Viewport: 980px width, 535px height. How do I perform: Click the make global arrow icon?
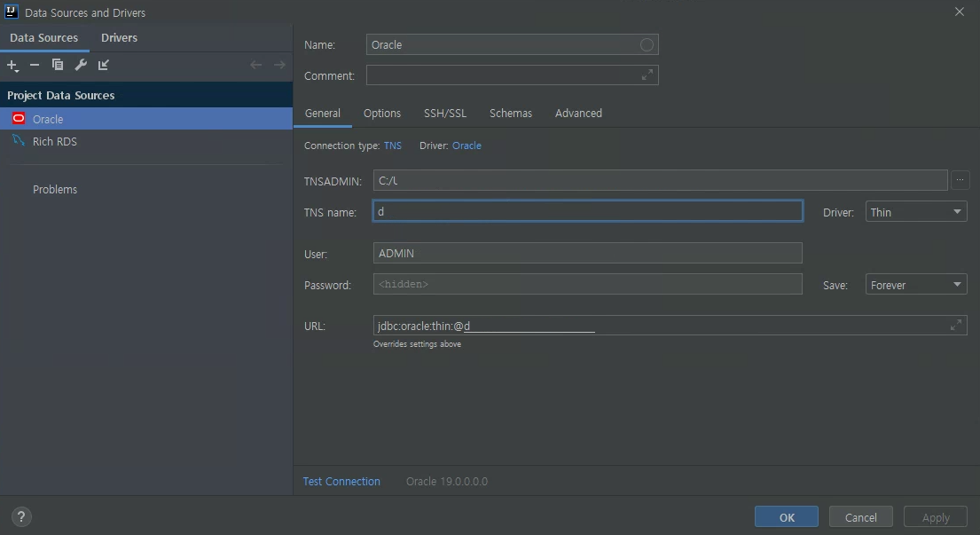[x=104, y=65]
